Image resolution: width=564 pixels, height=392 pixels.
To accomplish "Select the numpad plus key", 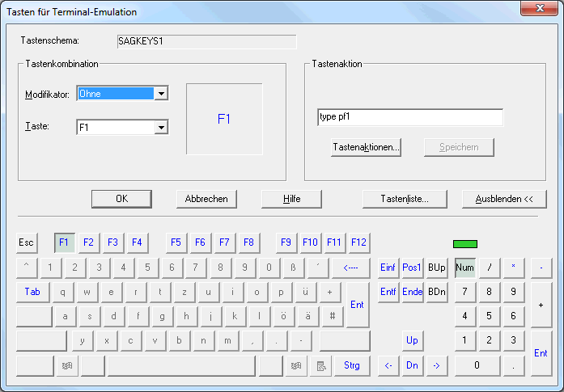I will [541, 305].
